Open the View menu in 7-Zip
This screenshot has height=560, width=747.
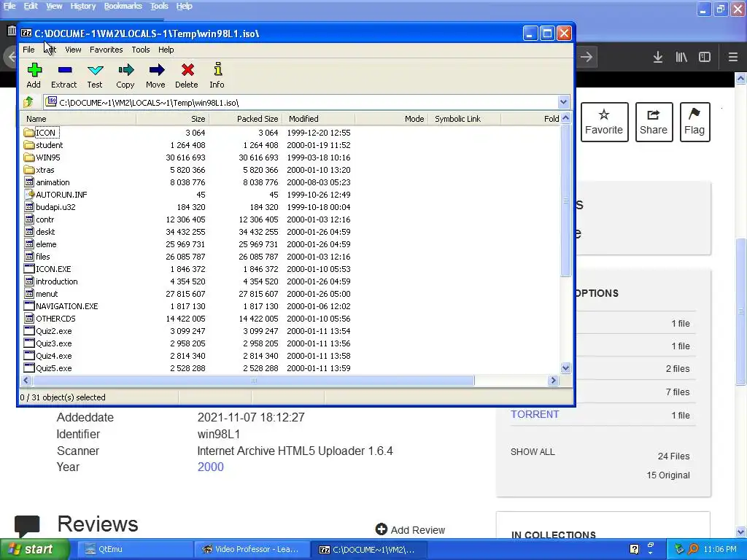73,50
